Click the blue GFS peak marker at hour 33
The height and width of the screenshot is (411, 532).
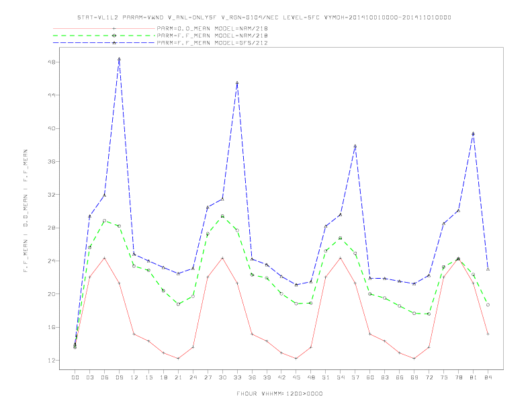click(237, 83)
